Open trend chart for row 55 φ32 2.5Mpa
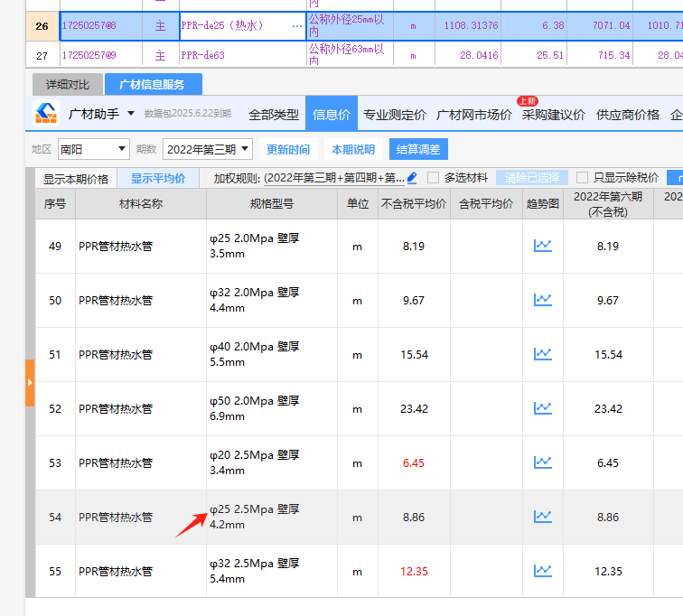 tap(543, 571)
